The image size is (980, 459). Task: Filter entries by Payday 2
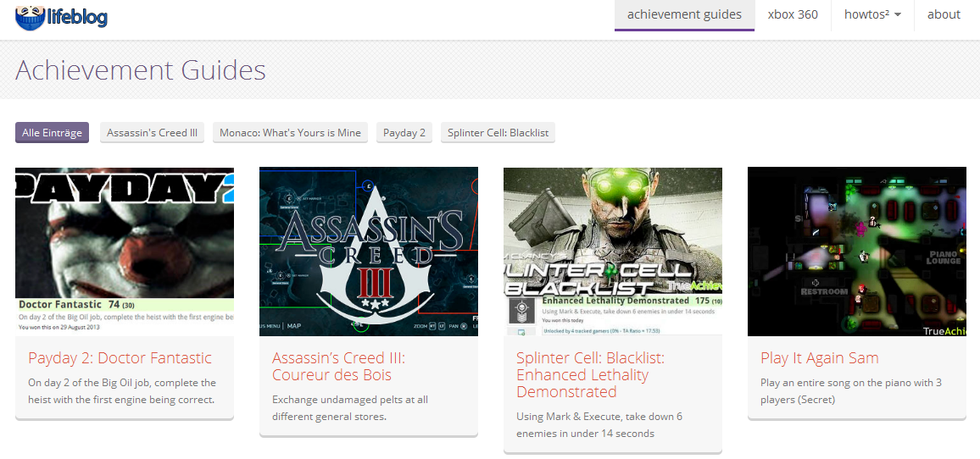pos(404,133)
